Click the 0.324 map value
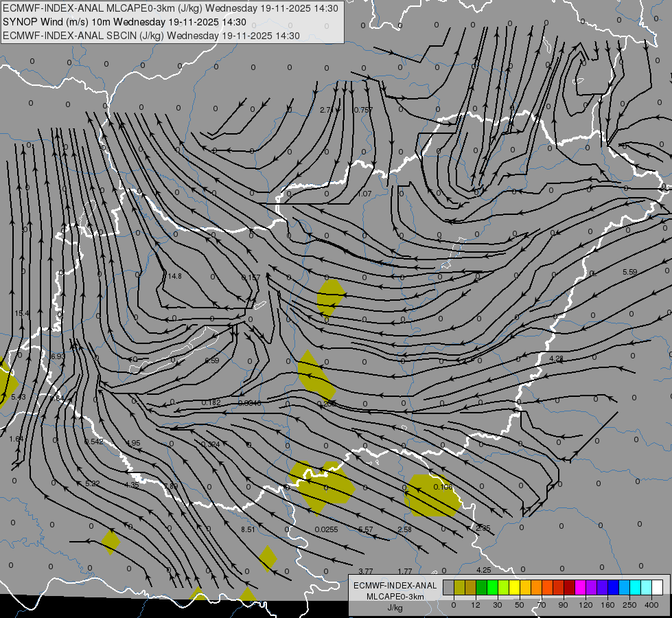 tap(211, 444)
